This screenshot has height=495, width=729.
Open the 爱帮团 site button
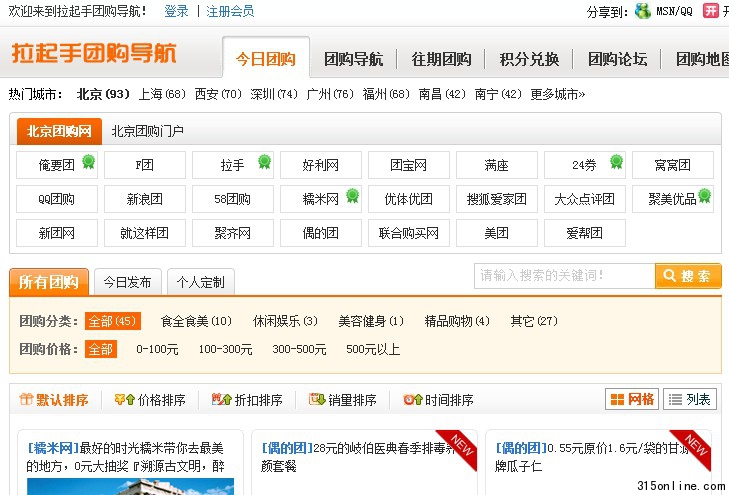pyautogui.click(x=585, y=233)
